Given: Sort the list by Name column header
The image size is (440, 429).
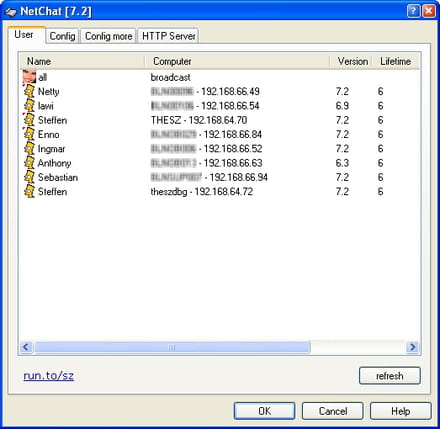Looking at the screenshot, I should [x=82, y=61].
